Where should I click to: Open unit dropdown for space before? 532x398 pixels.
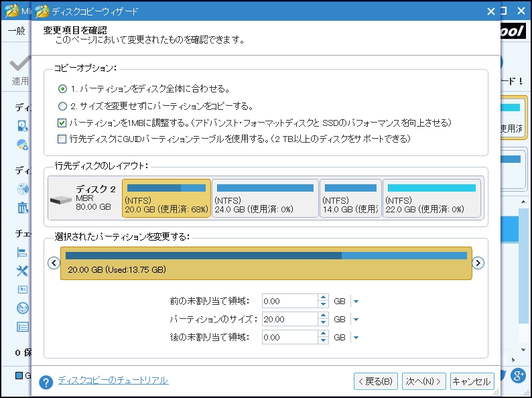click(356, 302)
